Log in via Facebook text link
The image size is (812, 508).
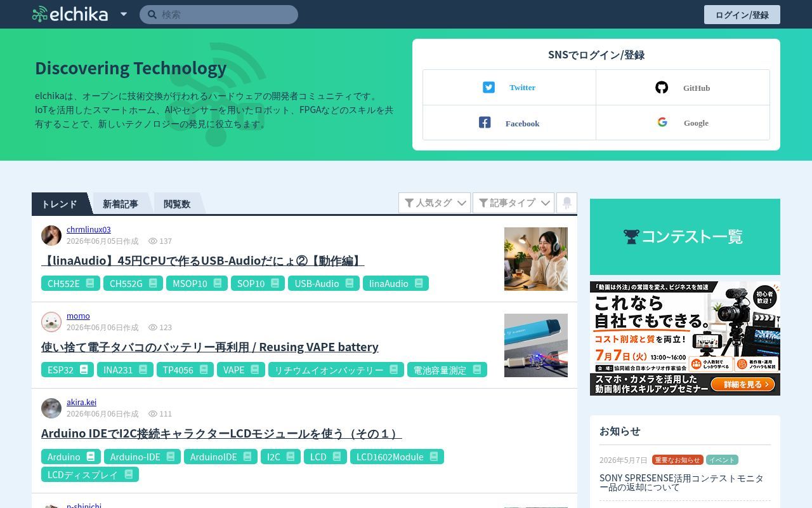click(x=522, y=124)
